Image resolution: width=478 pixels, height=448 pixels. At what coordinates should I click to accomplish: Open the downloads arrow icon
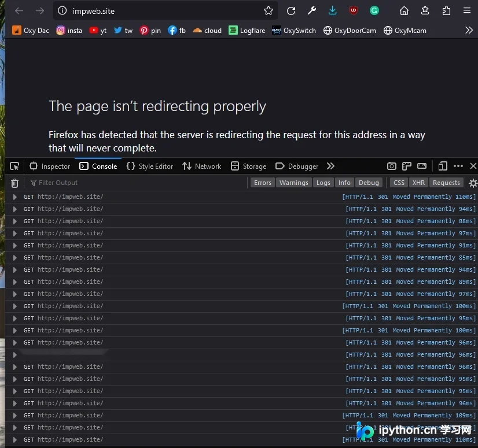click(x=333, y=11)
